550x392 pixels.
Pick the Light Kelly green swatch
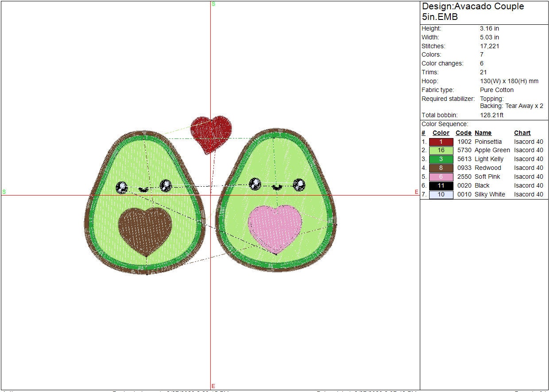(441, 159)
